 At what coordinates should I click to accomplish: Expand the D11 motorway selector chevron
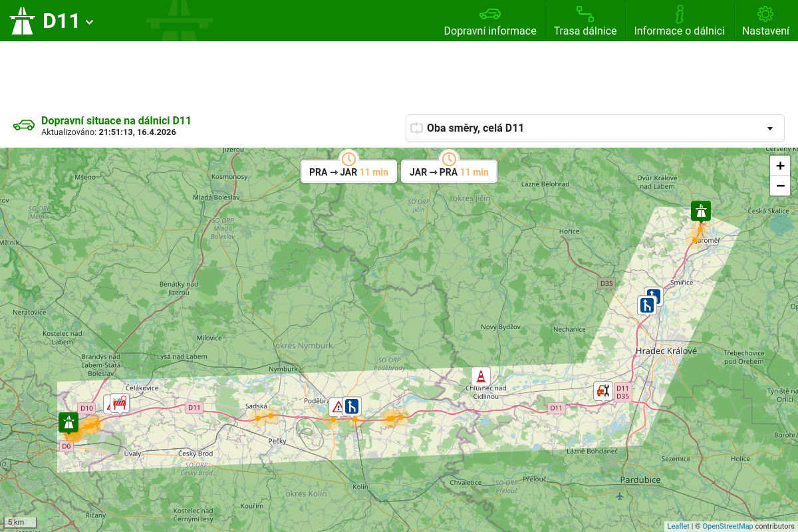tap(90, 22)
